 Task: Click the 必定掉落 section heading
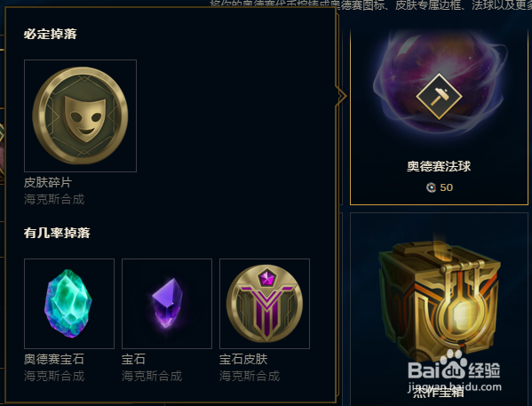[51, 34]
